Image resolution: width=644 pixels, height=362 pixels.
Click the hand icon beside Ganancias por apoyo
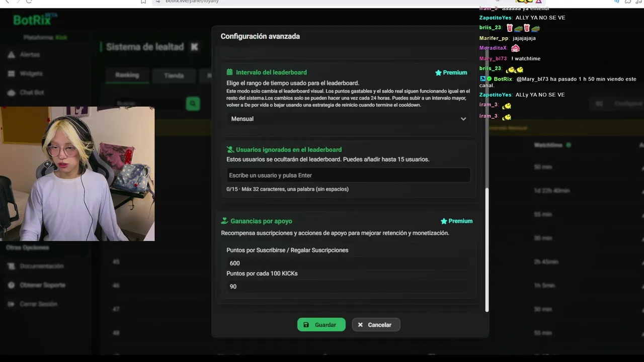point(224,221)
